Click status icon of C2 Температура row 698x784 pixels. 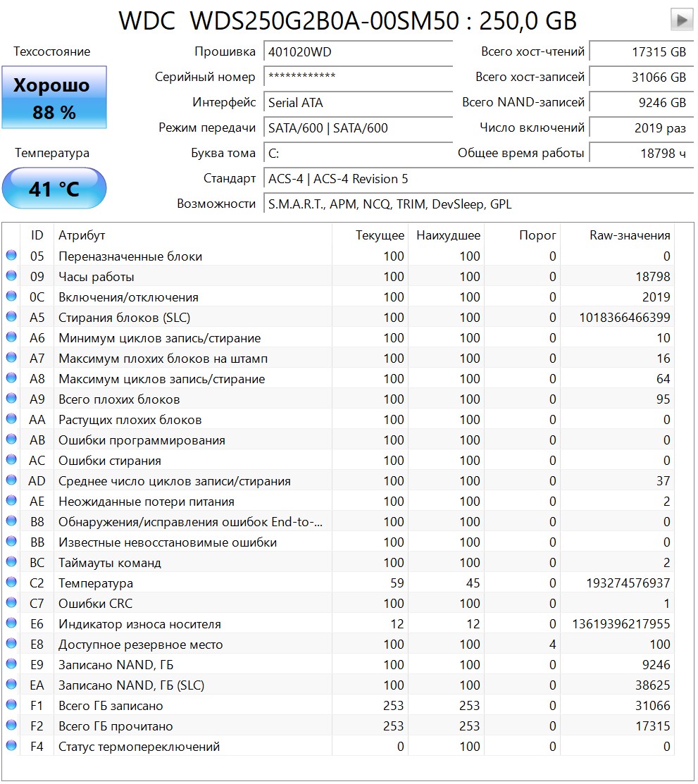click(x=11, y=583)
